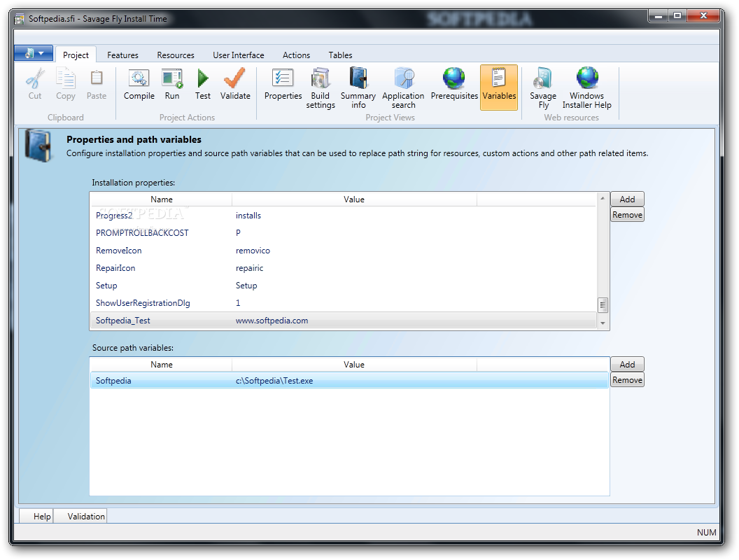
Task: Click the www.softpedia.com value cell
Action: (272, 321)
